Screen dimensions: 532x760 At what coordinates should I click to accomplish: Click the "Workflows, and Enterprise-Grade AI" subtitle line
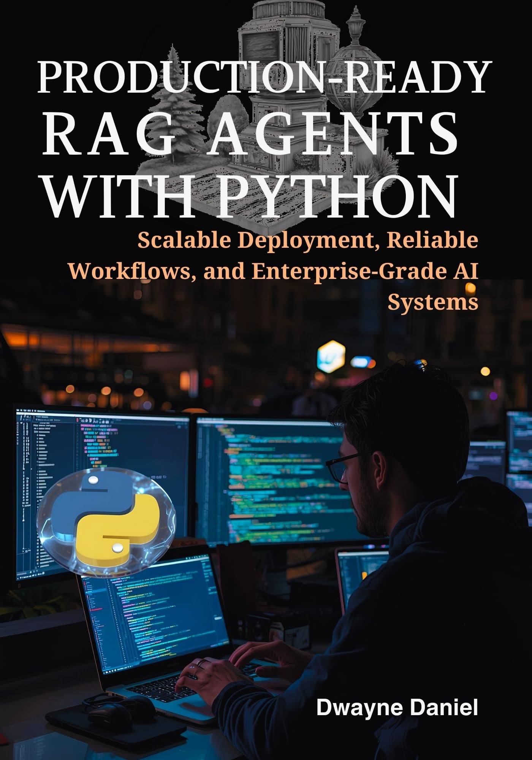(x=272, y=271)
